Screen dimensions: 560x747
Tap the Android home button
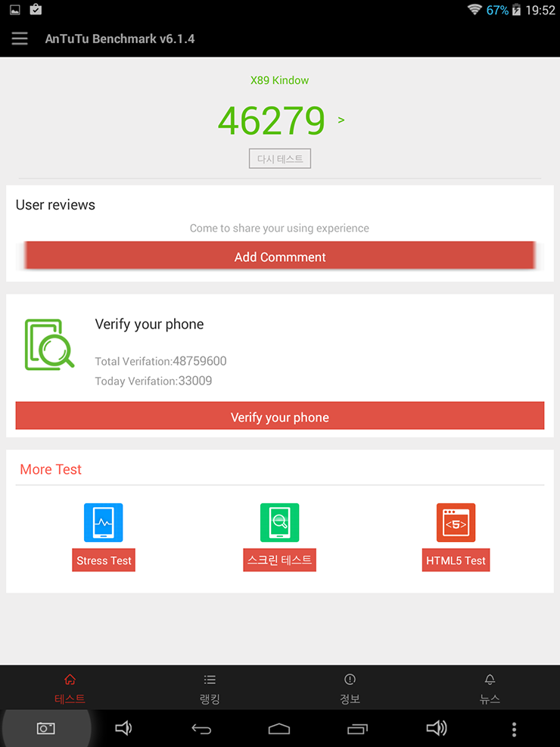point(279,728)
